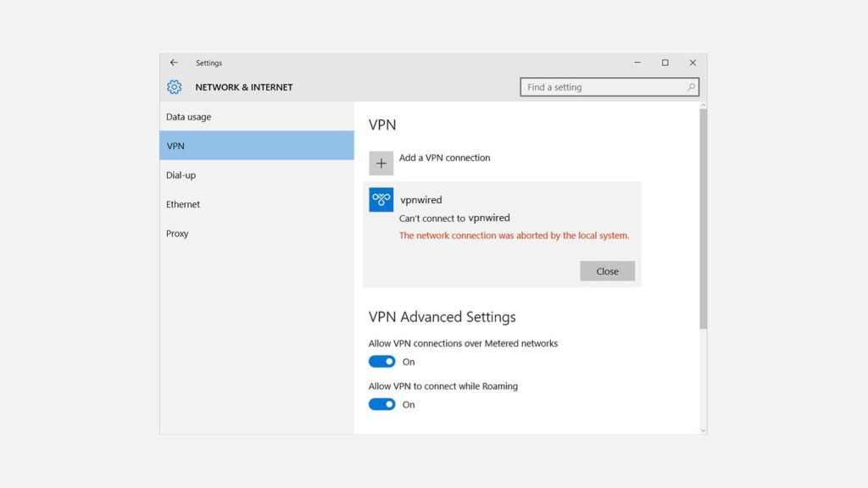Minimize the Settings window

tap(637, 63)
